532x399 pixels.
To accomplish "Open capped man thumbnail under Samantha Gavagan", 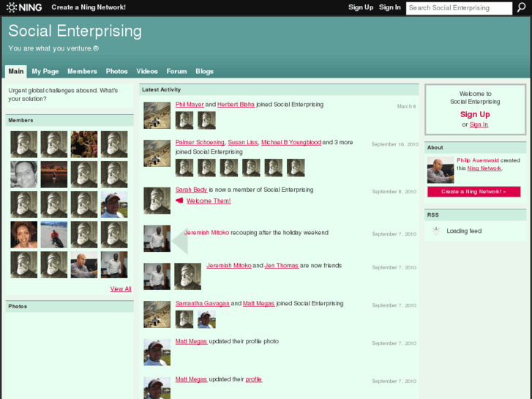I will [206, 319].
